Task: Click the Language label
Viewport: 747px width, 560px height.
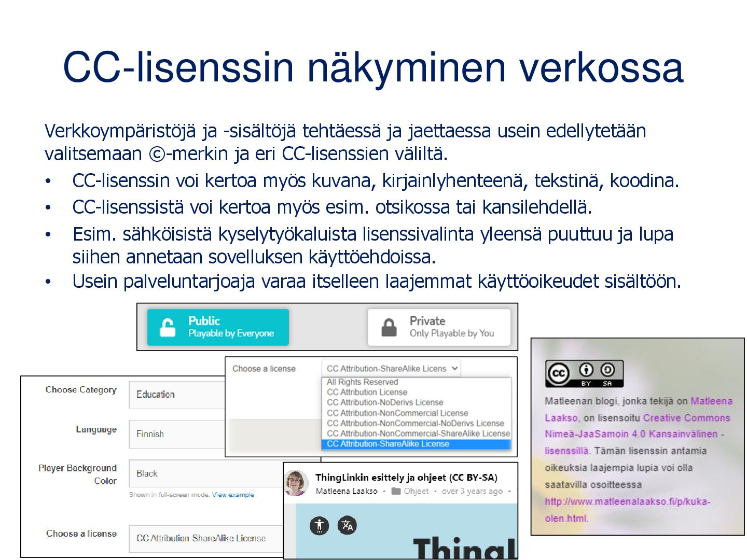Action: point(96,429)
